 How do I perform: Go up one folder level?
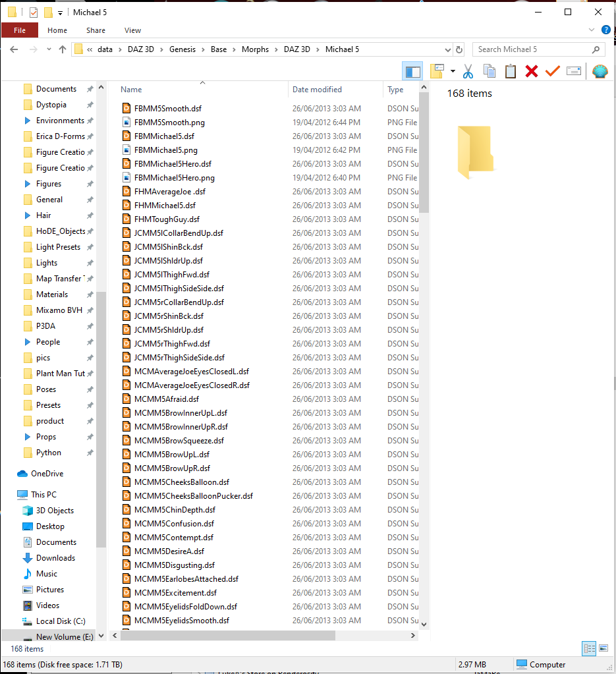pyautogui.click(x=63, y=49)
